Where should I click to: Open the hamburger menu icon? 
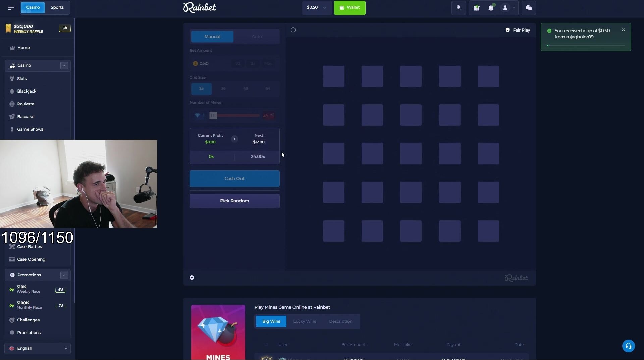point(11,7)
